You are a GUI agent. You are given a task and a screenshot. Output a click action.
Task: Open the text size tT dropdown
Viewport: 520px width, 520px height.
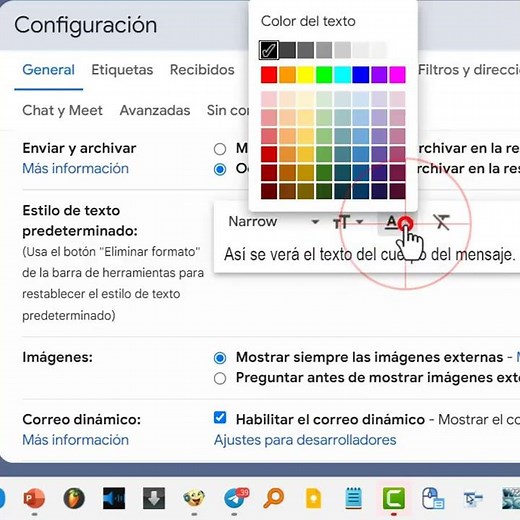[348, 222]
